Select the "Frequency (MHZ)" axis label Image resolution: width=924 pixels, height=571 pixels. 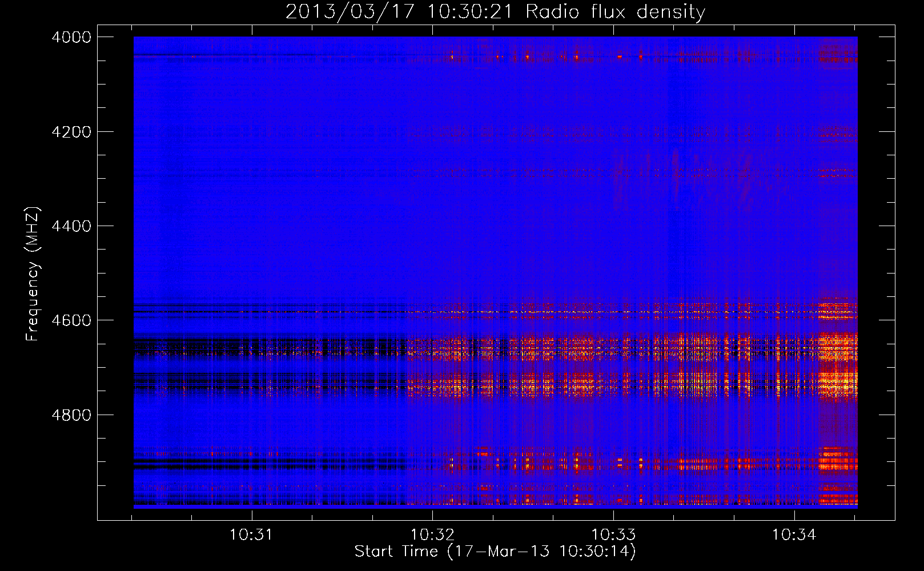tap(33, 274)
